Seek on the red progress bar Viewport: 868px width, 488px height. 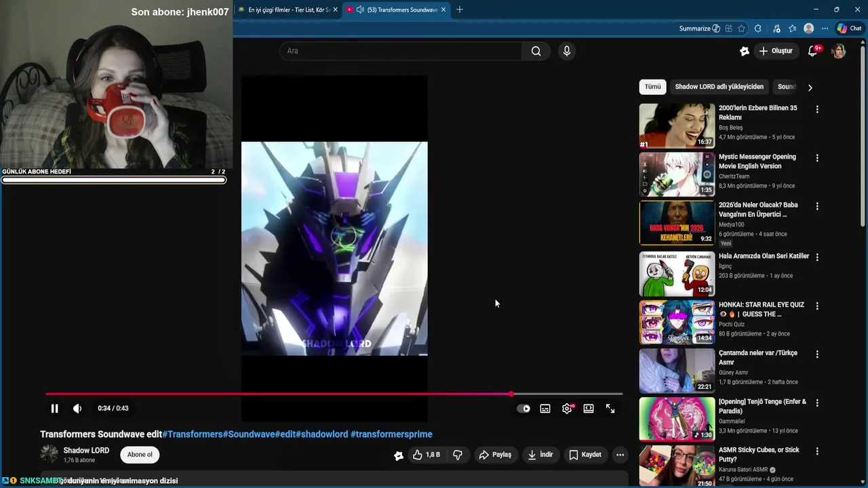(x=334, y=394)
